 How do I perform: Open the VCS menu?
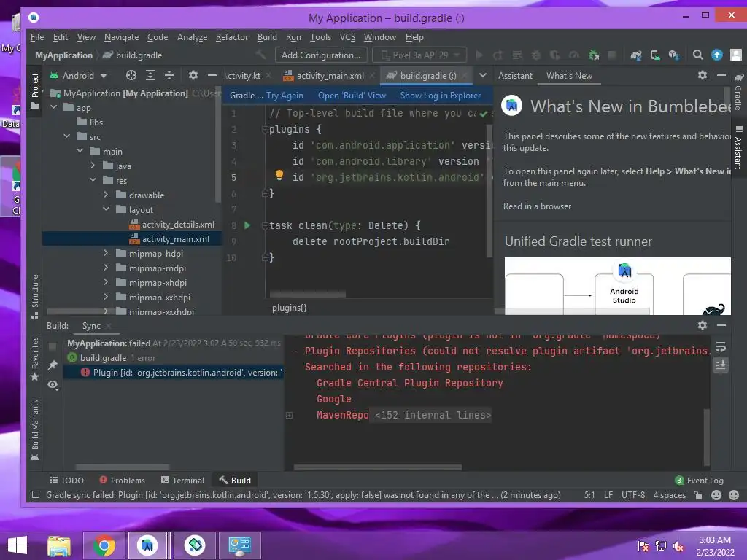coord(347,37)
